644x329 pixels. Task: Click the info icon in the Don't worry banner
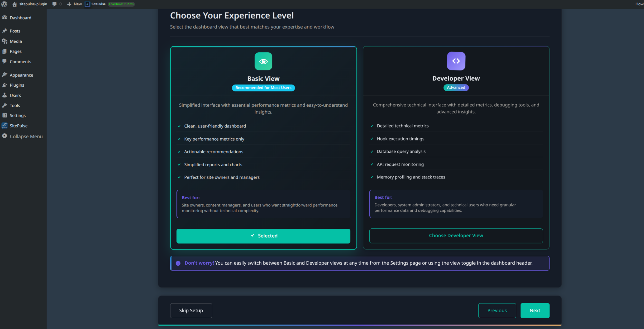(178, 263)
